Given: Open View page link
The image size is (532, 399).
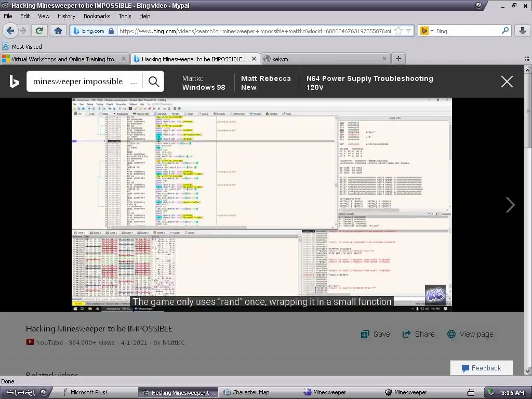Looking at the screenshot, I should (470, 334).
